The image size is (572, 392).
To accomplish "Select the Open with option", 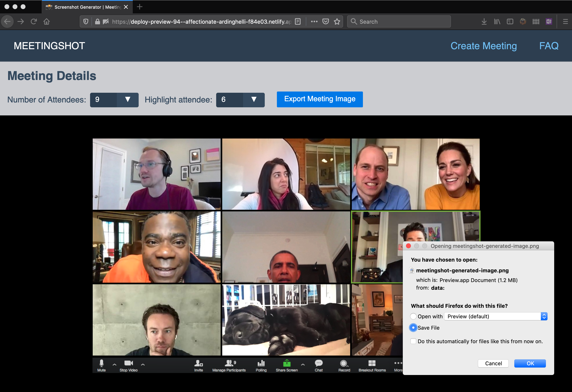I will [413, 316].
